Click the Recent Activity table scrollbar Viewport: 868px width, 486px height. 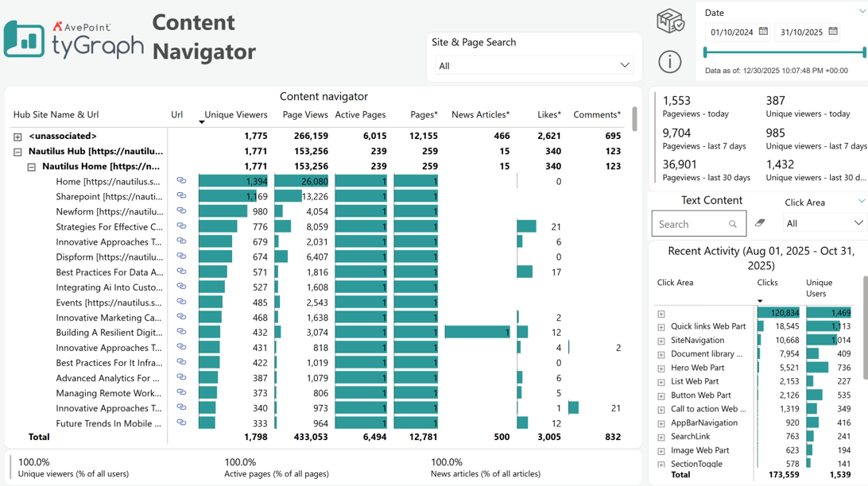866,327
